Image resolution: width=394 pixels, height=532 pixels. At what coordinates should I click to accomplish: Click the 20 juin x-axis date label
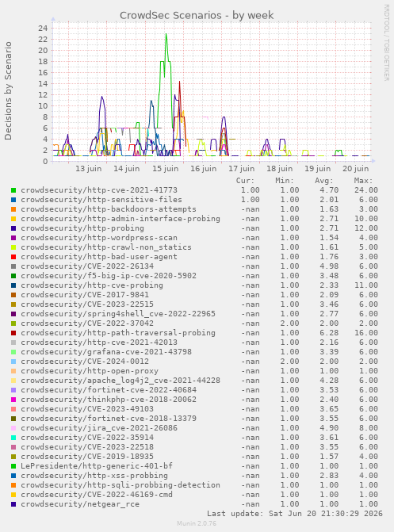pos(356,169)
